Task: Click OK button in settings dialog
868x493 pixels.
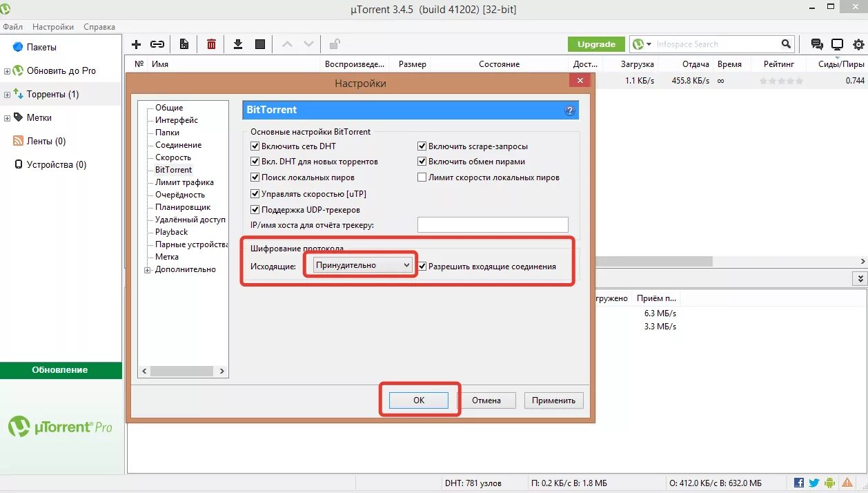Action: (x=419, y=400)
